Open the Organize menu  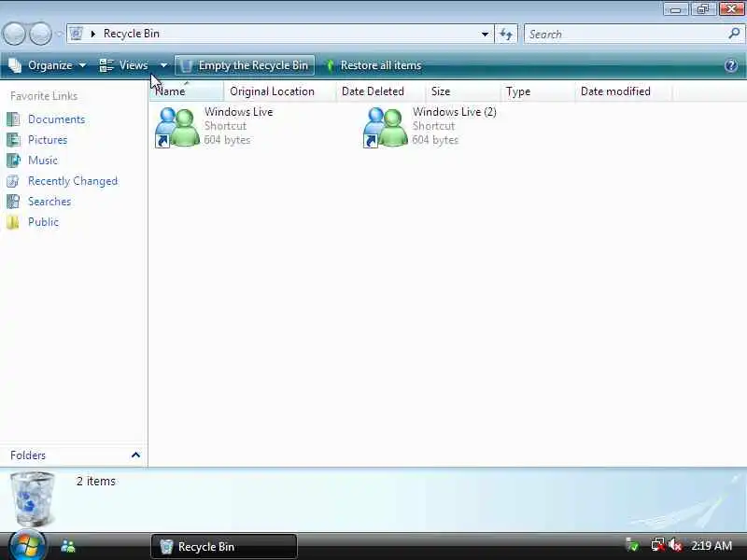pos(48,65)
